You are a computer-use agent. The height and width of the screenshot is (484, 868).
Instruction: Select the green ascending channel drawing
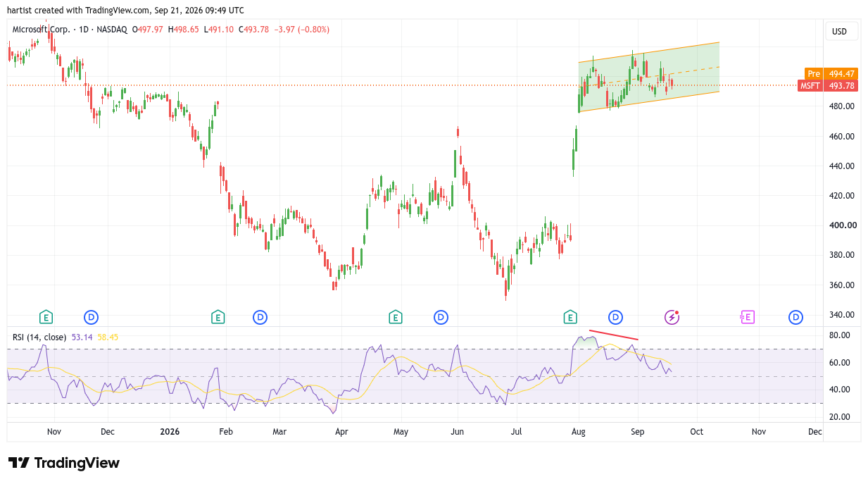pyautogui.click(x=648, y=77)
